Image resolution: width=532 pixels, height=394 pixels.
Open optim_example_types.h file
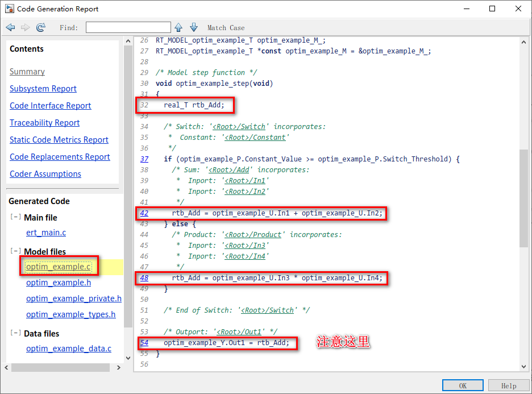click(71, 314)
